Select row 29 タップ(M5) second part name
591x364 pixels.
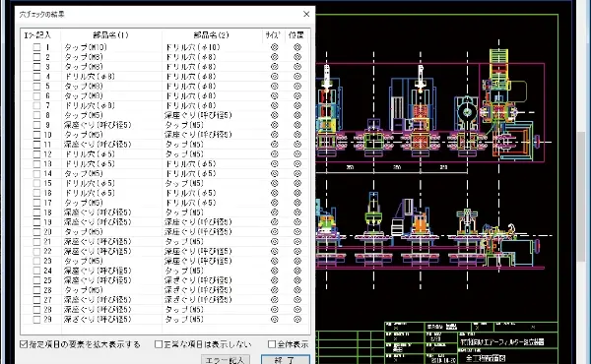point(185,319)
